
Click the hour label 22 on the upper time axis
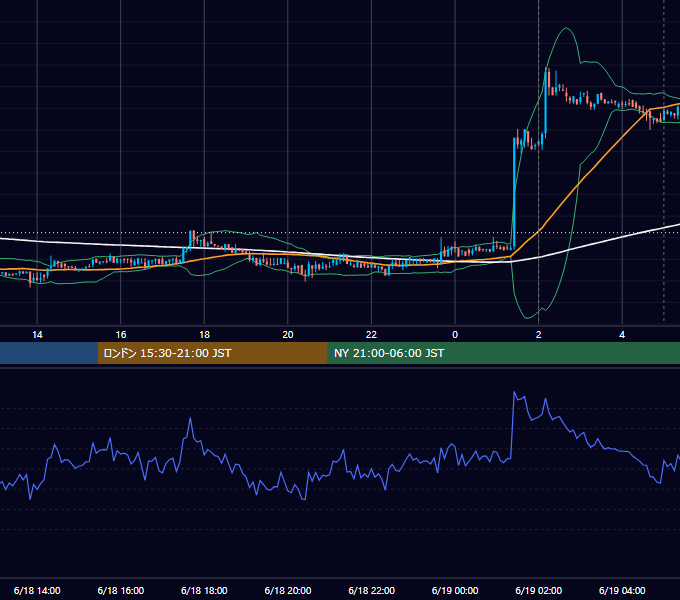pyautogui.click(x=372, y=335)
